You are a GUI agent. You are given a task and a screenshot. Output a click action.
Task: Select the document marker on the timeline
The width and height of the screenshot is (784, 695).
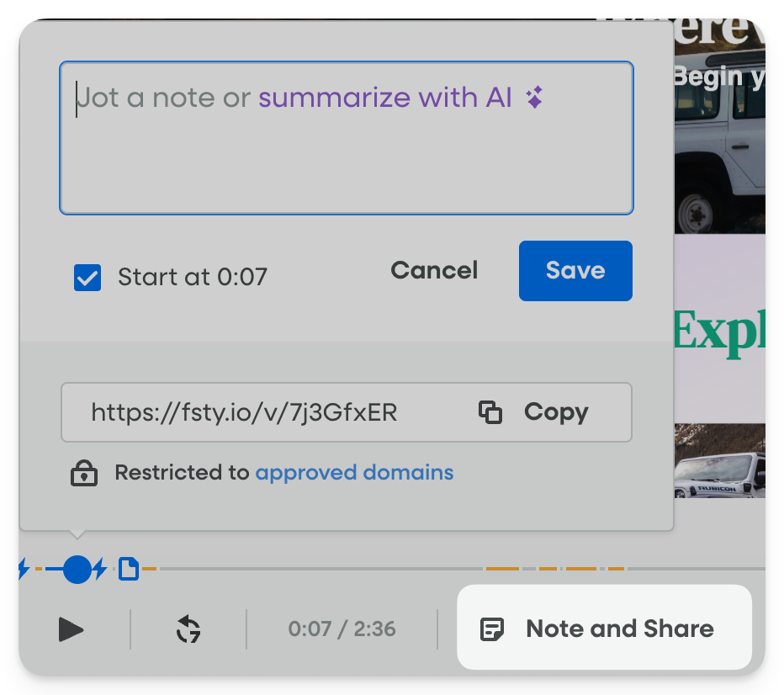pyautogui.click(x=129, y=570)
